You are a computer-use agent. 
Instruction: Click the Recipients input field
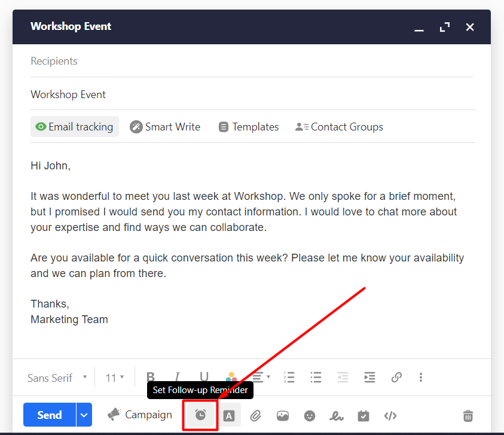[251, 61]
